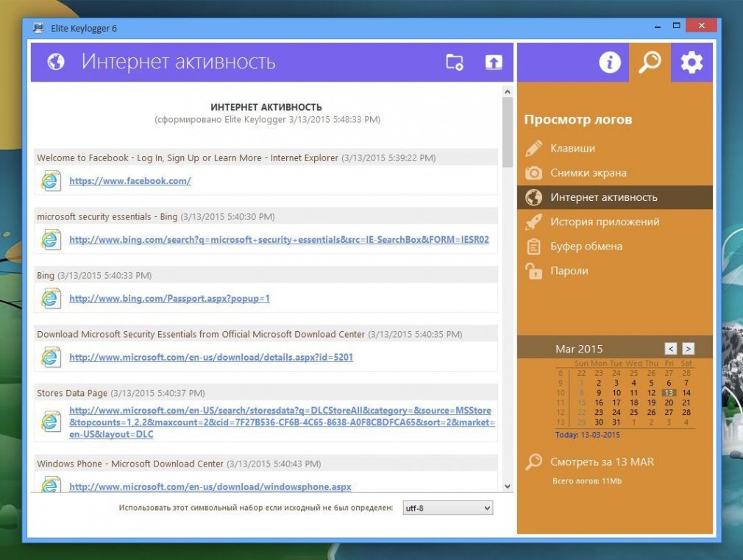Select March 14 in the calendar

point(686,393)
